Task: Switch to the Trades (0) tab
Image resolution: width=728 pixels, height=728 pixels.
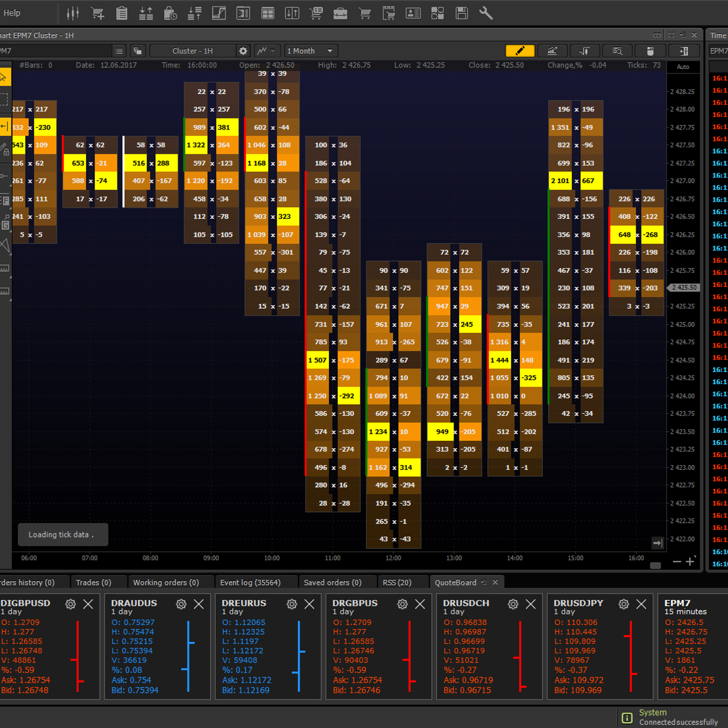Action: tap(93, 582)
